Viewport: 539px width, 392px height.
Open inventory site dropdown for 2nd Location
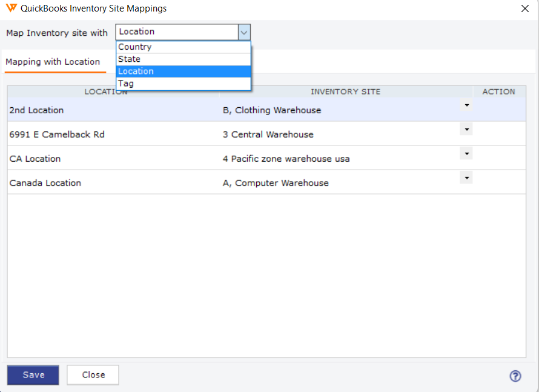(x=466, y=105)
